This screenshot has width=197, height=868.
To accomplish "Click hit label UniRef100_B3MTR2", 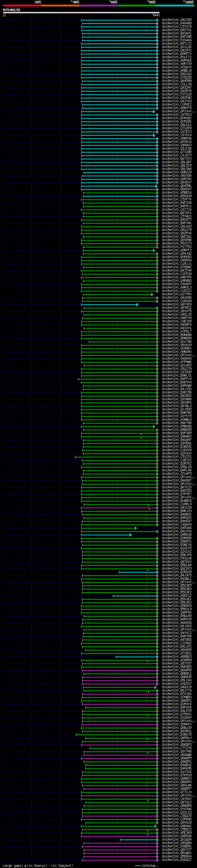I will (176, 464).
